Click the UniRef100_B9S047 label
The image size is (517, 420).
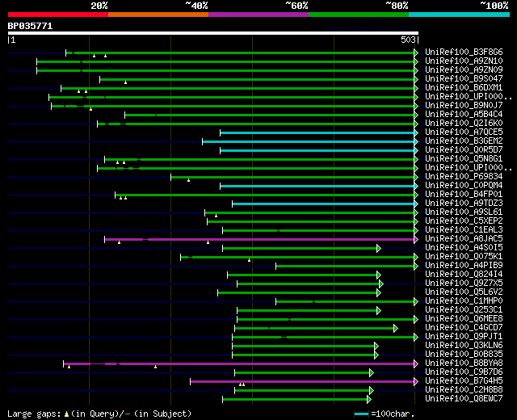[x=464, y=79]
